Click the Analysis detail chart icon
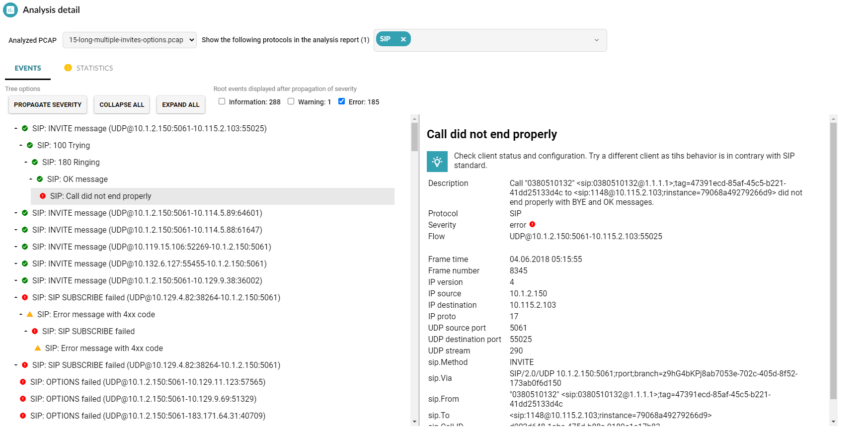The height and width of the screenshot is (439, 868). (x=10, y=10)
